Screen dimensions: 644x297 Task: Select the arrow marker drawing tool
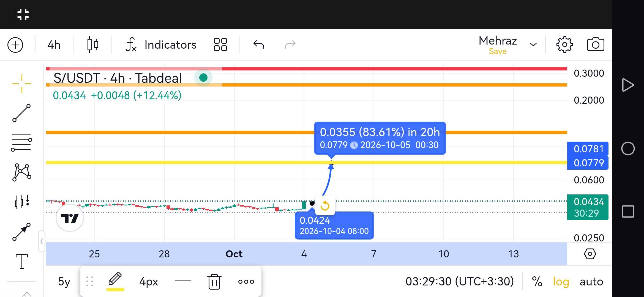tap(21, 232)
